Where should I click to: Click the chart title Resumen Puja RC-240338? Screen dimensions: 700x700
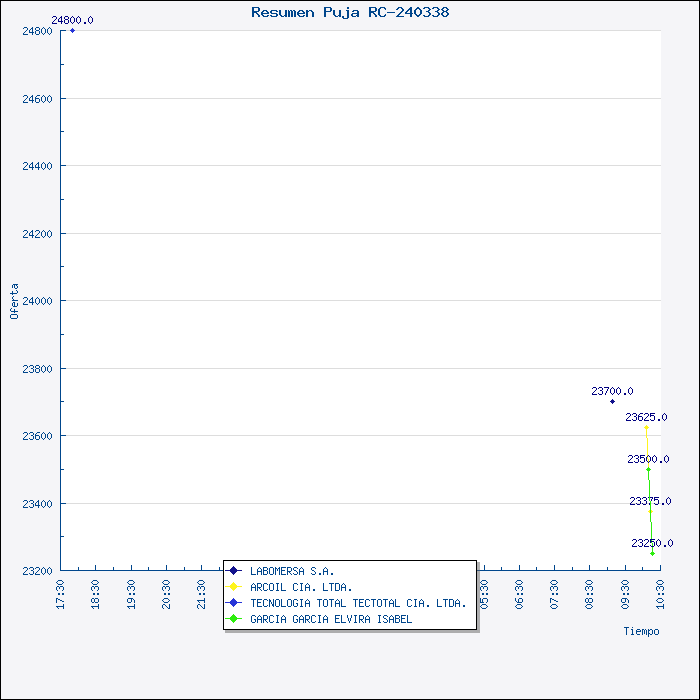tap(350, 12)
